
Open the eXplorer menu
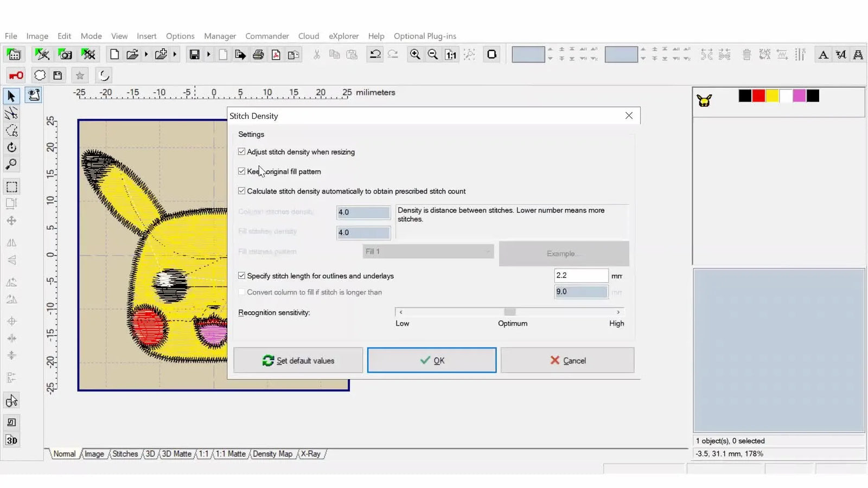343,36
